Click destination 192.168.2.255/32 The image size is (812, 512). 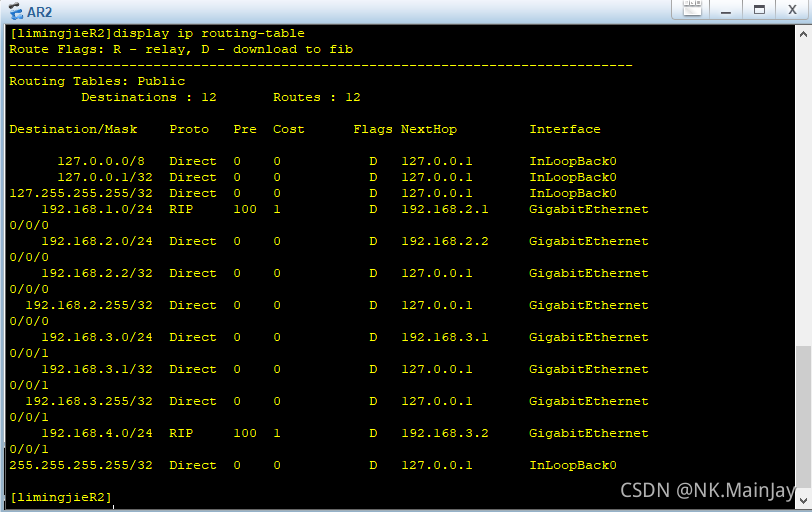coord(89,305)
